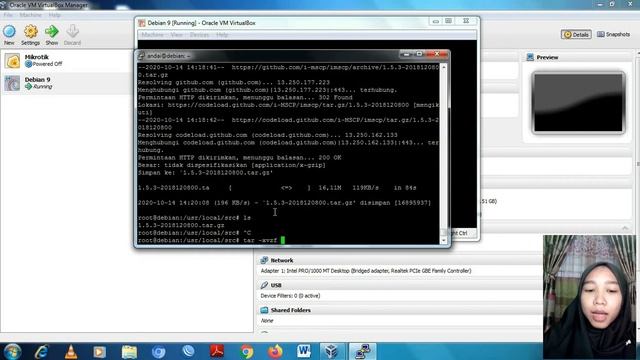Open Winbox round blue icon on taskbar

click(x=188, y=351)
